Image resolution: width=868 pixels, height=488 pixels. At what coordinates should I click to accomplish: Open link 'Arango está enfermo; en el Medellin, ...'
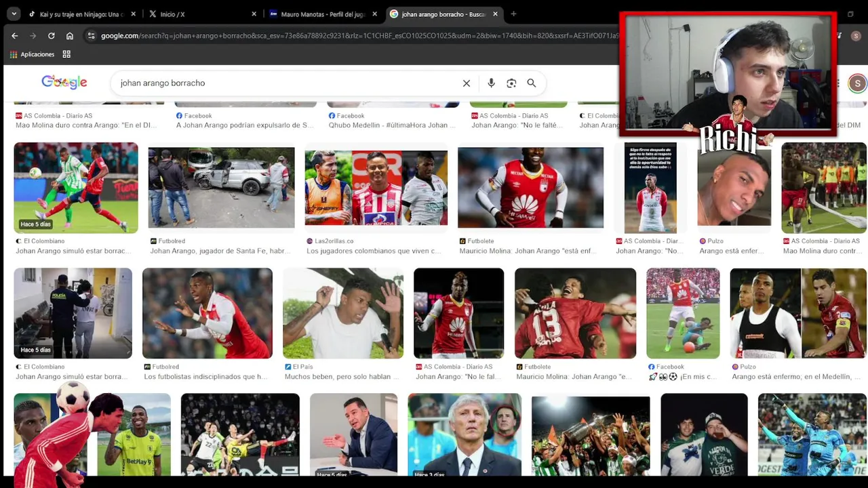point(796,377)
